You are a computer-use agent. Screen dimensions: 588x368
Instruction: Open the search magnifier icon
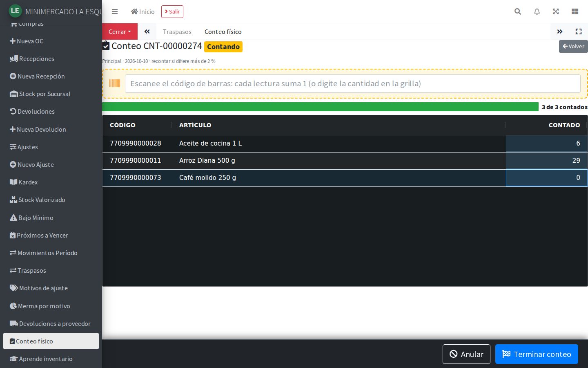[518, 11]
